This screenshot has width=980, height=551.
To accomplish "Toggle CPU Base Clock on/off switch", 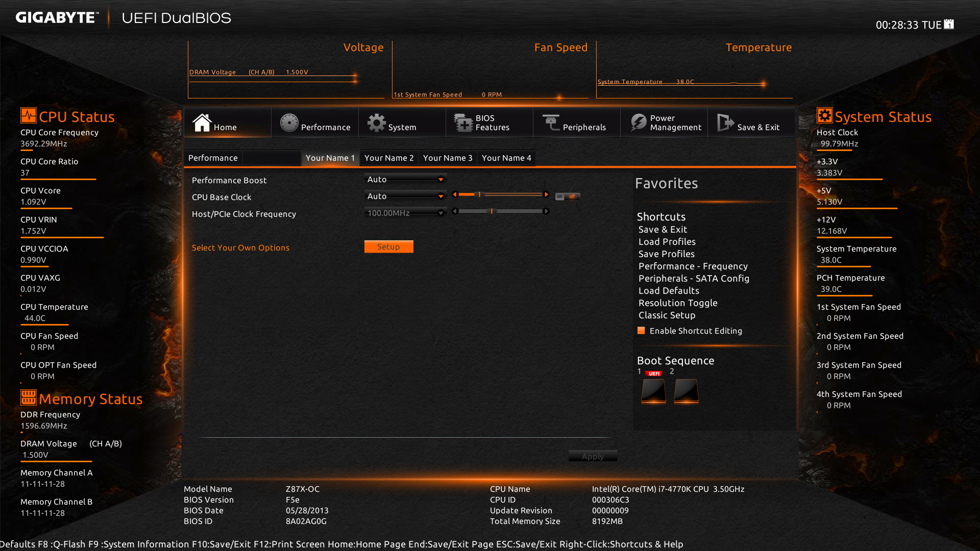I will click(568, 196).
